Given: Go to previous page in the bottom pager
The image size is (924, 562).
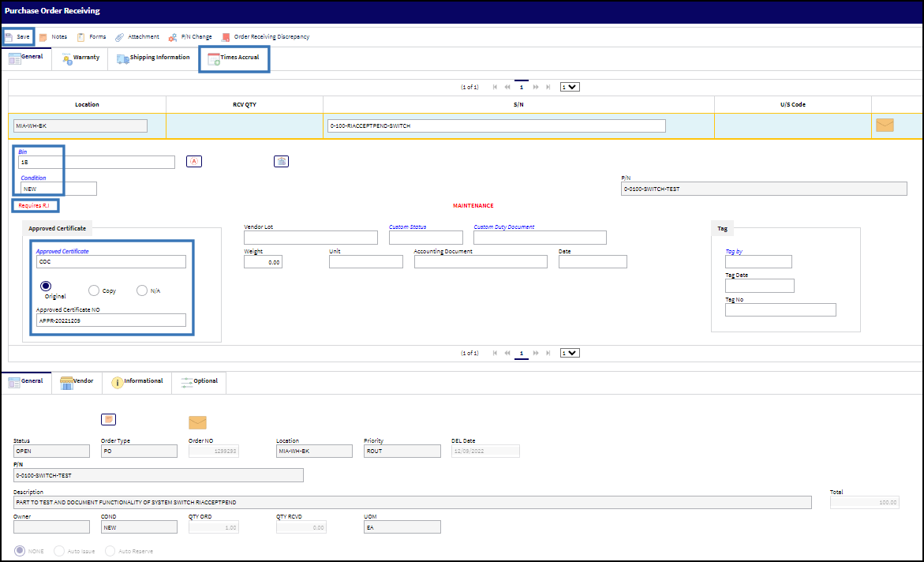Looking at the screenshot, I should coord(507,354).
